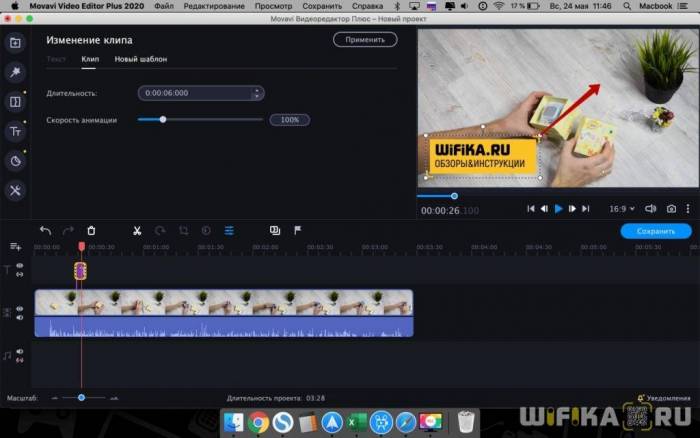Open the 16:9 aspect ratio dropdown
Screen dimensions: 700x438
620,209
